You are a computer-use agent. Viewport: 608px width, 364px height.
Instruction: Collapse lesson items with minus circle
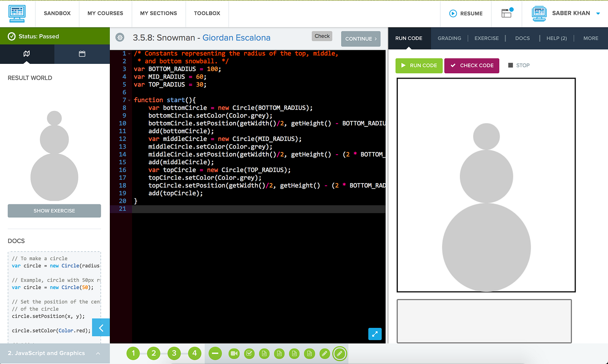[x=215, y=354]
